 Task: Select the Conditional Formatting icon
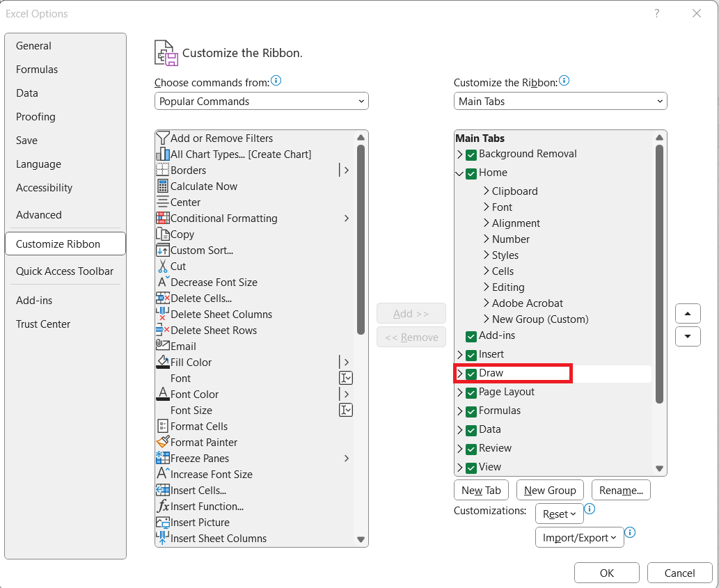[x=163, y=218]
